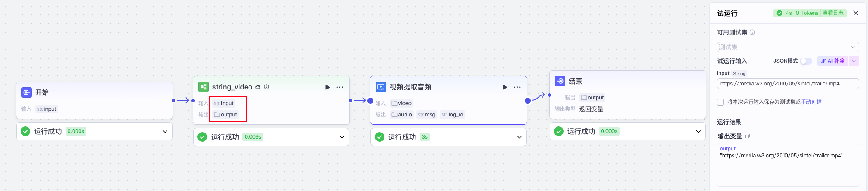Open the 视频提取音频 node more options menu

pyautogui.click(x=517, y=87)
